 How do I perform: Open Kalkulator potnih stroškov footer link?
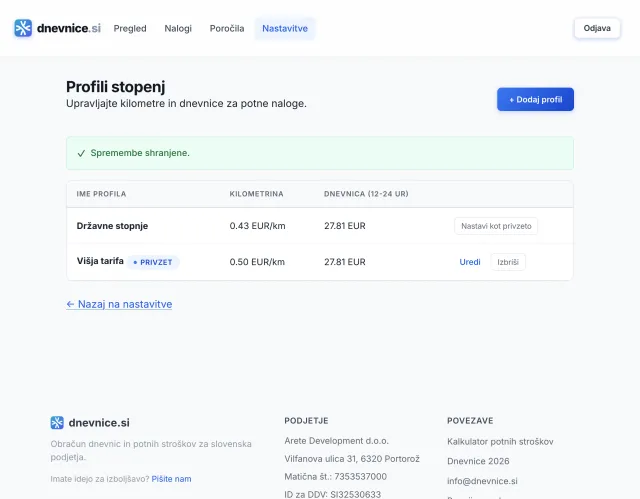click(x=500, y=441)
